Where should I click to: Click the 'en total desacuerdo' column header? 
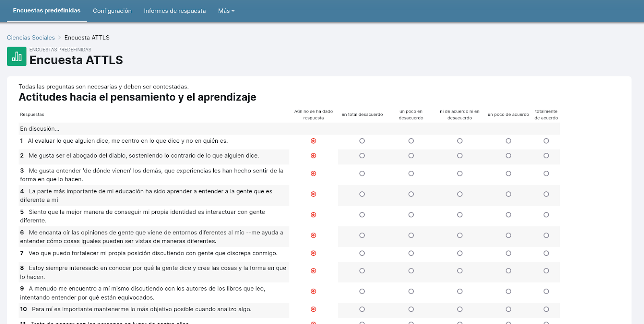click(x=362, y=115)
